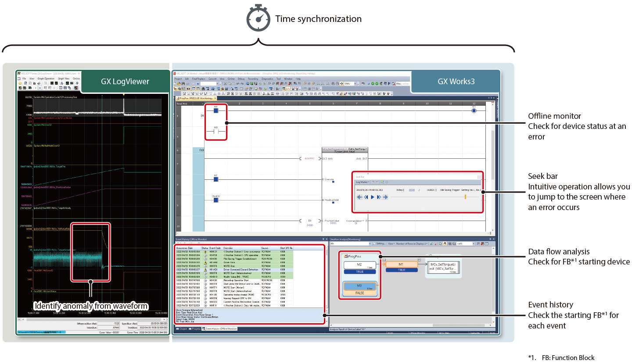The width and height of the screenshot is (632, 364).
Task: Select the hand pan tool in Dataflow Analysis toolbar
Action: point(445,243)
